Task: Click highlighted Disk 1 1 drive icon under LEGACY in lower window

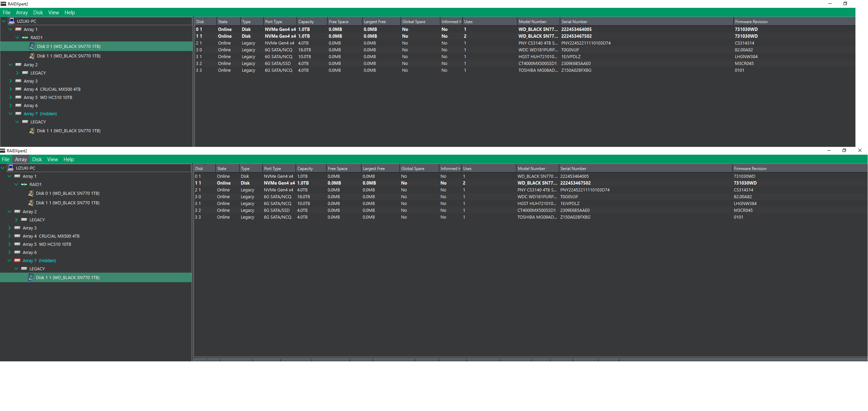Action: 31,277
